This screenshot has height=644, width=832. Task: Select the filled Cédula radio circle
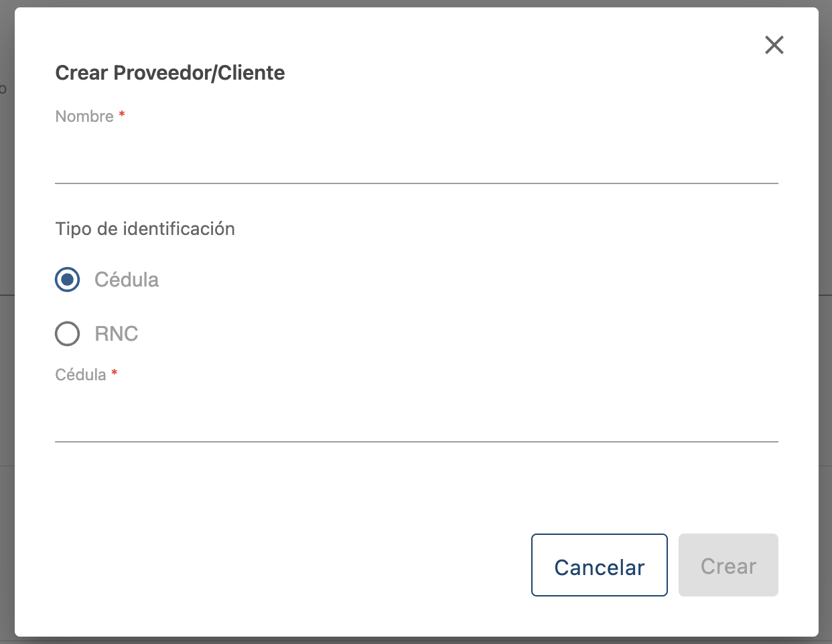point(67,279)
